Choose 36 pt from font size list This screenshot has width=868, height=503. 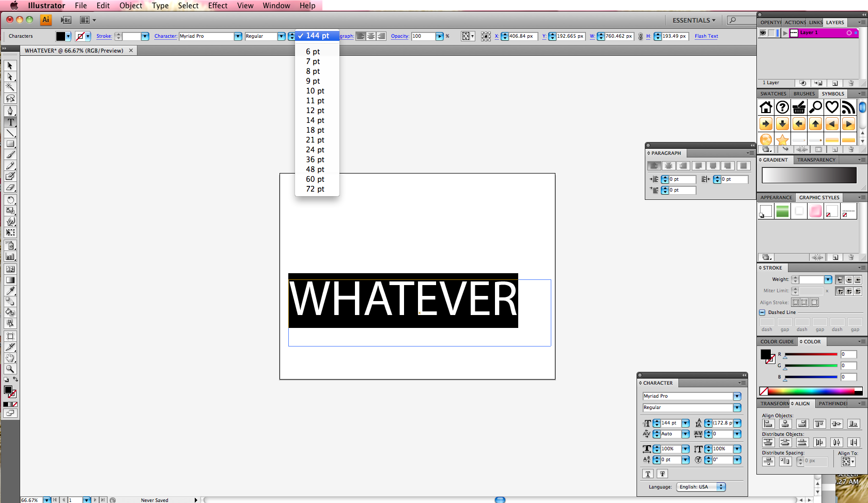[x=315, y=160]
